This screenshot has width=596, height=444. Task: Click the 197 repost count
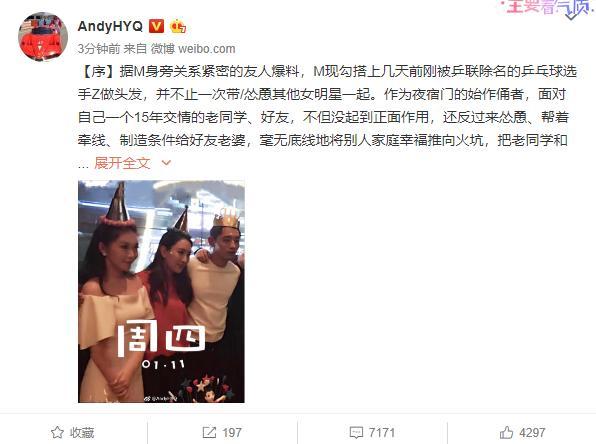pyautogui.click(x=232, y=433)
